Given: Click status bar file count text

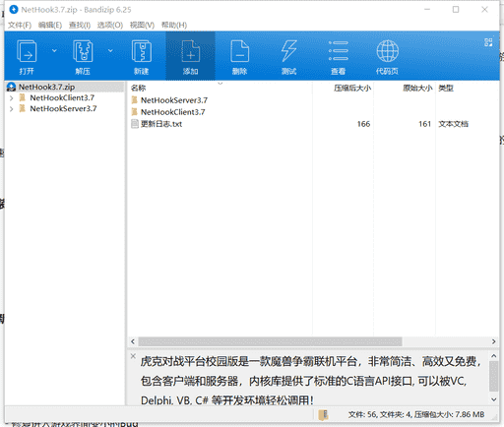Looking at the screenshot, I should pyautogui.click(x=416, y=414).
